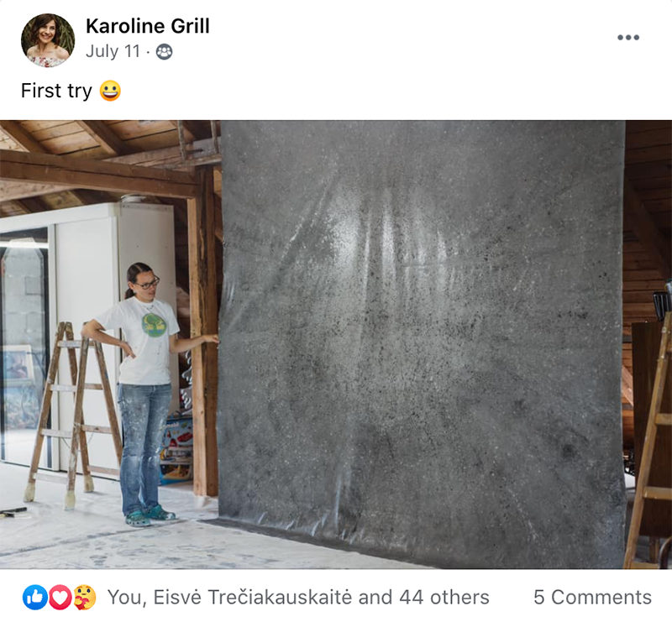
Task: Click 'You' in the reactions summary
Action: pos(124,597)
